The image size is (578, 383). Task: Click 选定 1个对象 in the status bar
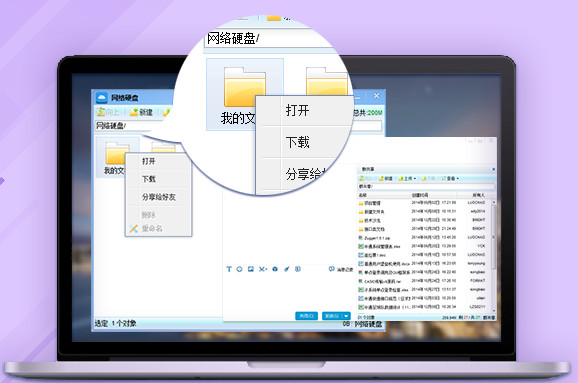pyautogui.click(x=115, y=323)
